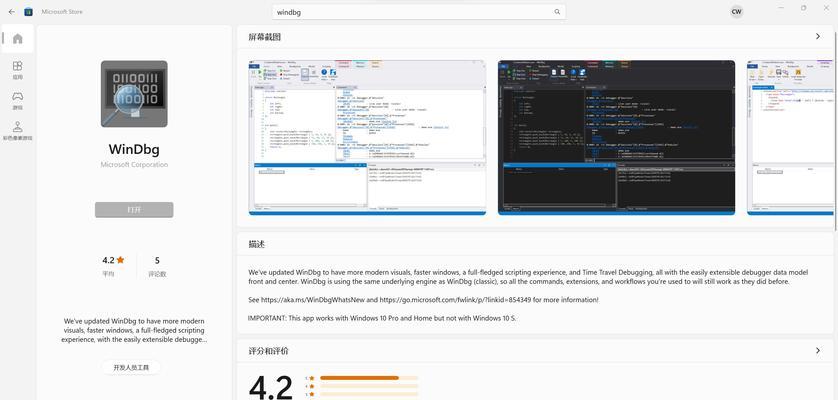Open the light-theme WinDbg screenshot thumbnail

pos(367,137)
